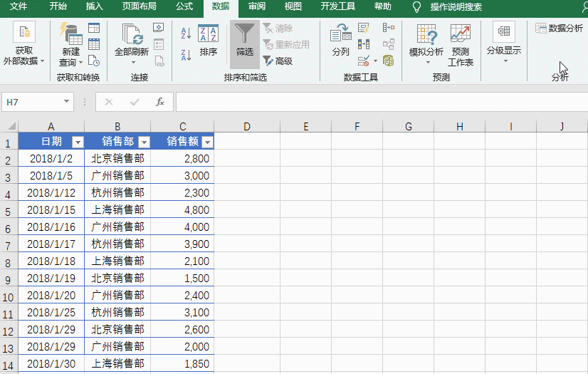Click the From Table icon in 获取和转换
This screenshot has height=374, width=588.
(x=94, y=44)
